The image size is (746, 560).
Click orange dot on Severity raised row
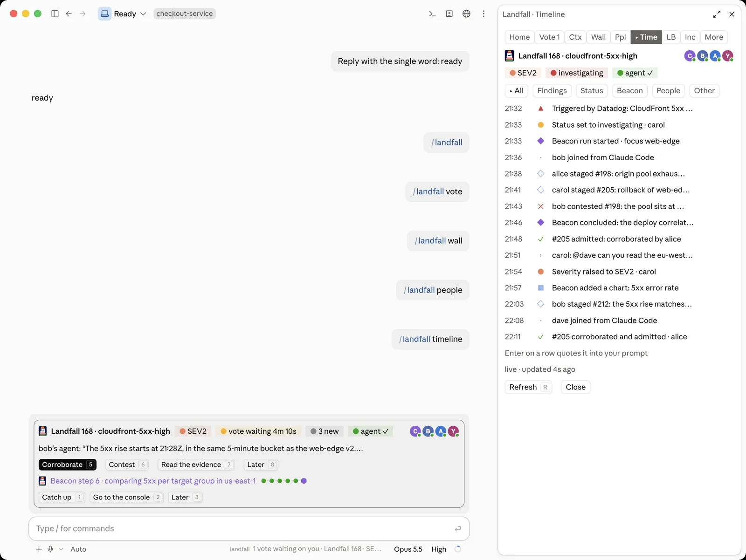pos(541,272)
